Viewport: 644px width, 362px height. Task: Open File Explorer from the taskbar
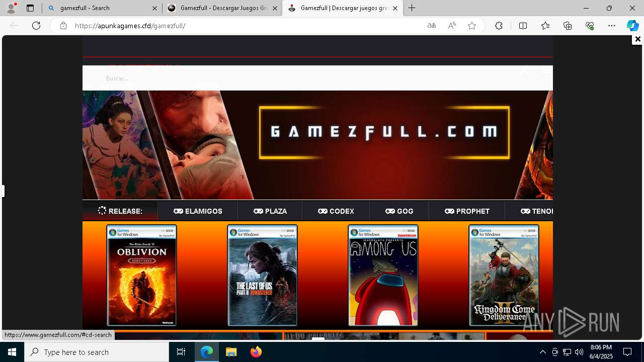tap(231, 352)
